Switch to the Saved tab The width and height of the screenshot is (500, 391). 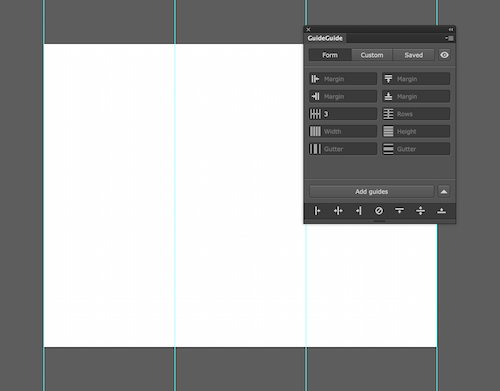tap(414, 55)
